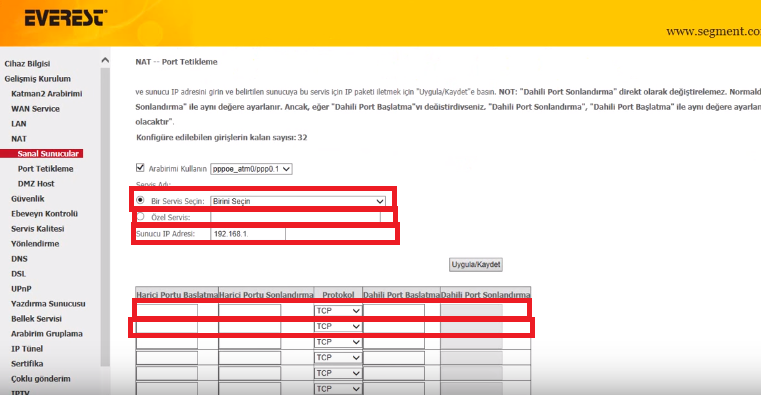Click the Özel Servis text field
Viewport: 761px width, 395px height.
click(296, 217)
